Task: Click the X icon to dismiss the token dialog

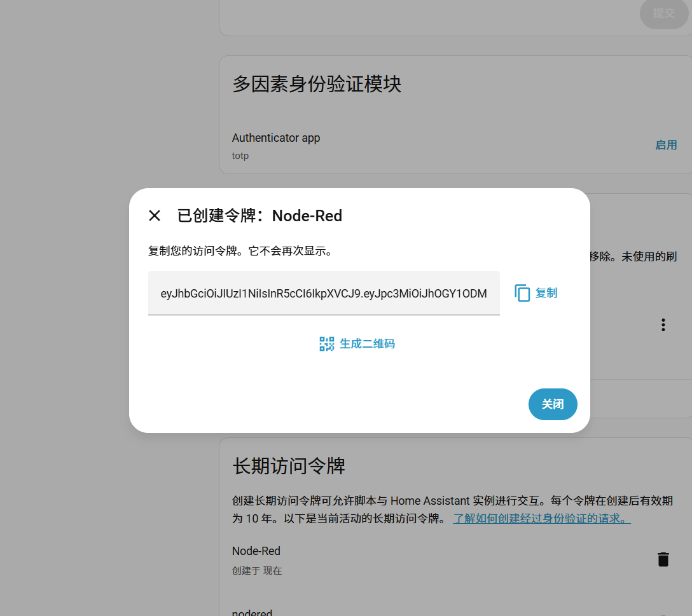Action: coord(155,216)
